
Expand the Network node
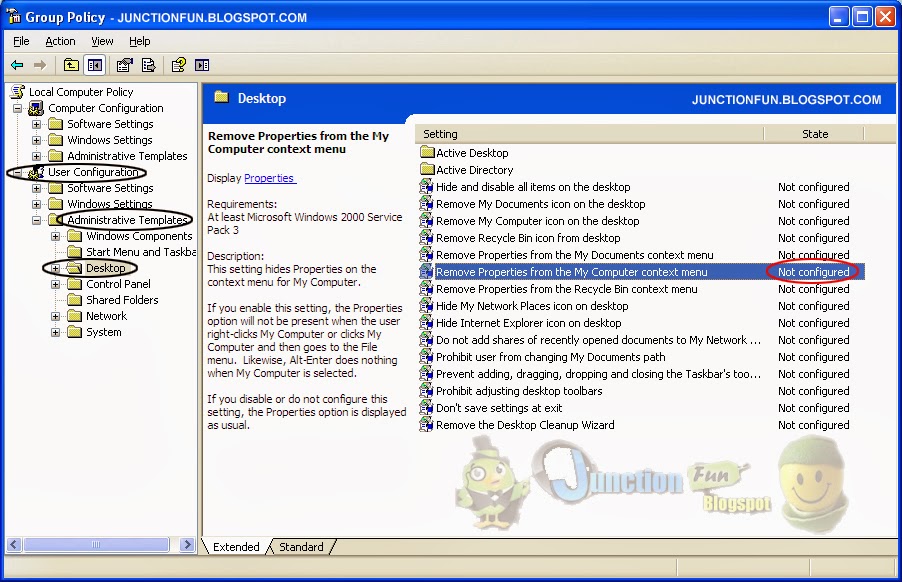click(56, 316)
